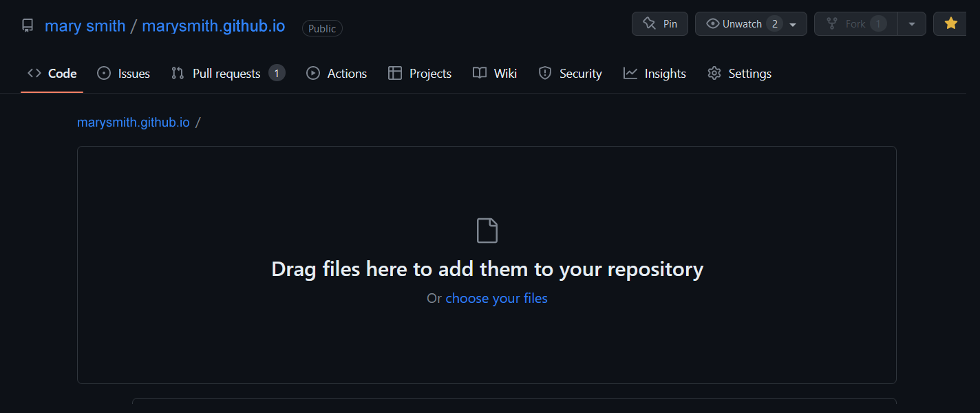Viewport: 980px width, 413px height.
Task: Click the repository book icon
Action: click(x=28, y=26)
